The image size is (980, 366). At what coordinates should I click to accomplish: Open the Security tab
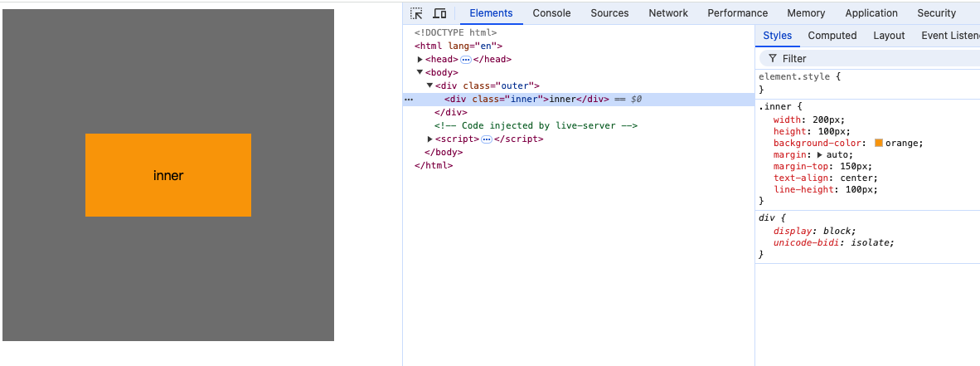point(937,13)
